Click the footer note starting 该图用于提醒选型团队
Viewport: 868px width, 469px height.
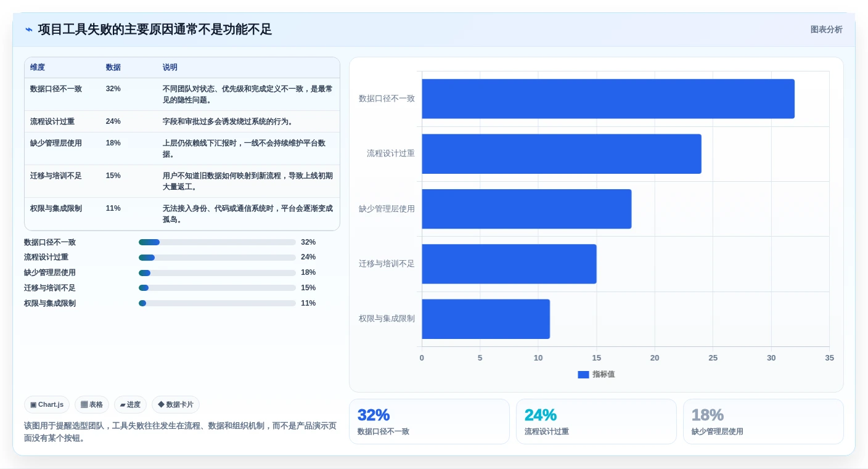click(181, 432)
